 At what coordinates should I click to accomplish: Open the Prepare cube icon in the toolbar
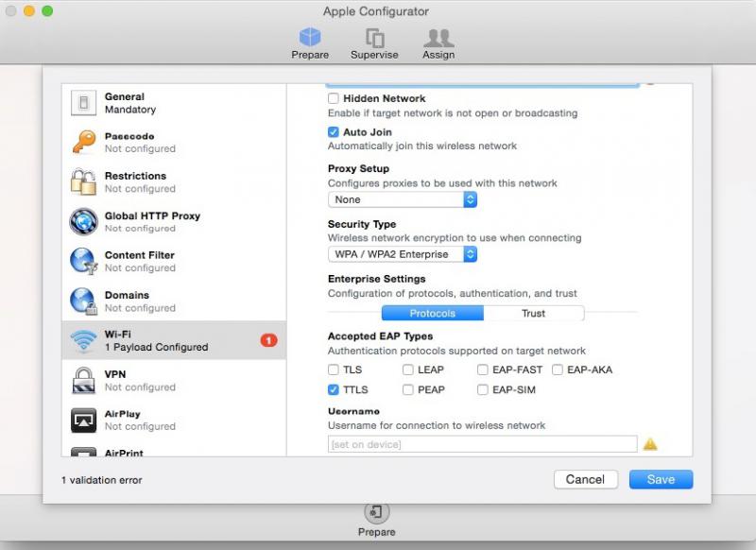310,37
